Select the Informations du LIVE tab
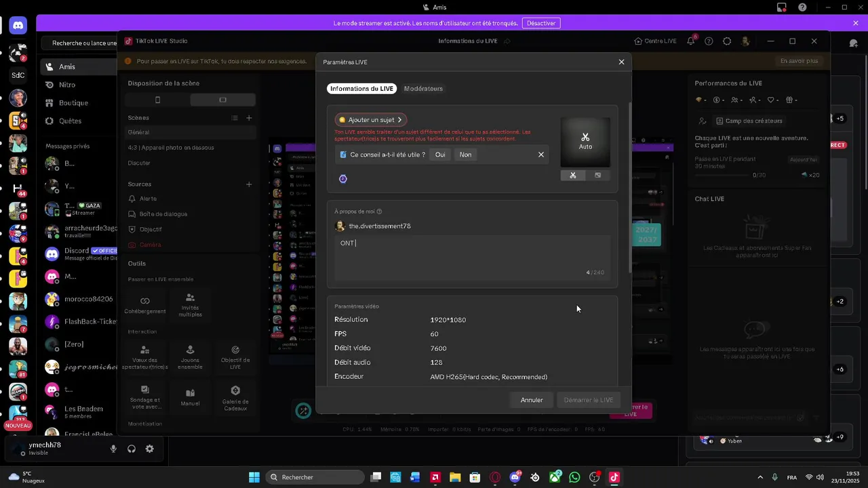The width and height of the screenshot is (868, 488). 361,89
